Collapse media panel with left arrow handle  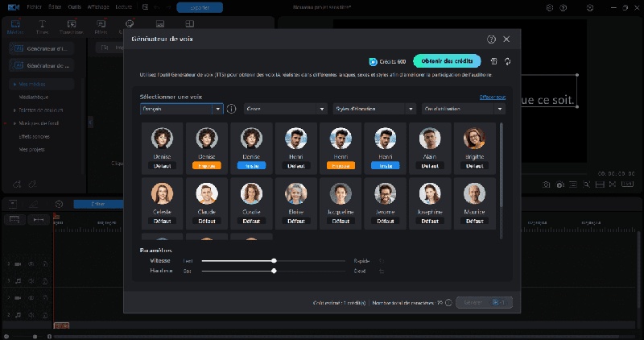tap(90, 122)
